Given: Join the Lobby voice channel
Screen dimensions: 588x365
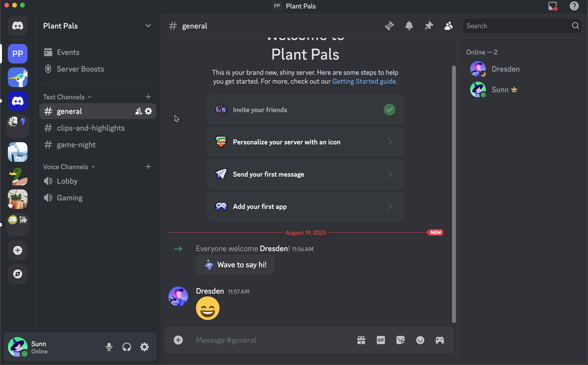Looking at the screenshot, I should (98, 181).
